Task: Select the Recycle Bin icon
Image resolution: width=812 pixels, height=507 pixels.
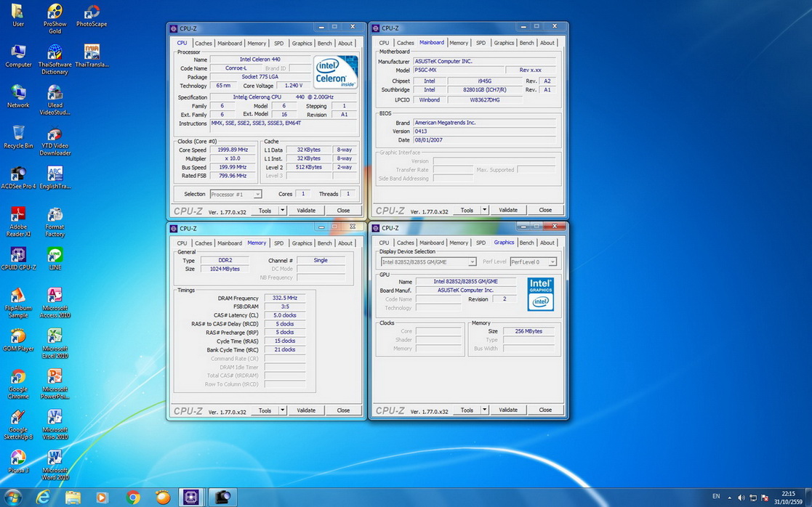Action: click(19, 137)
